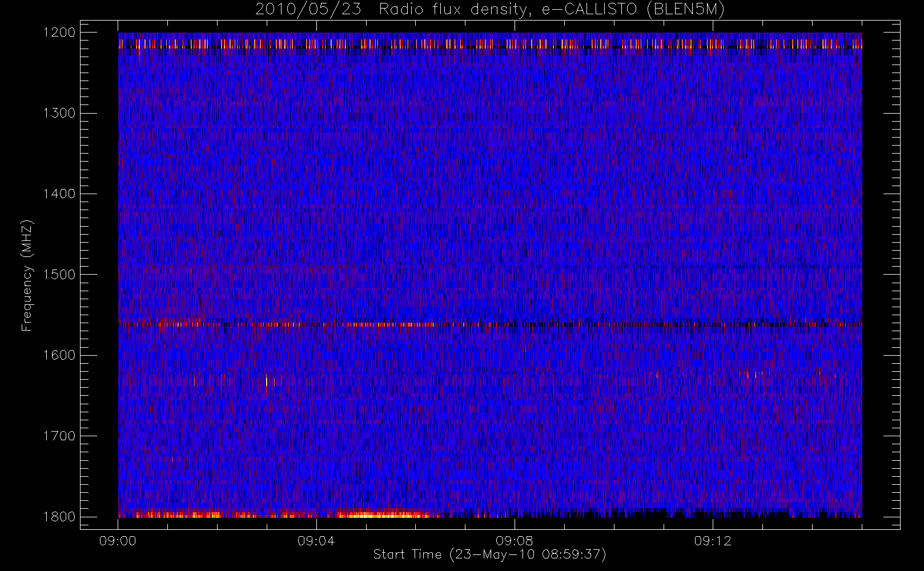Click the 1300 frequency tick label
924x571 pixels.
click(x=59, y=113)
